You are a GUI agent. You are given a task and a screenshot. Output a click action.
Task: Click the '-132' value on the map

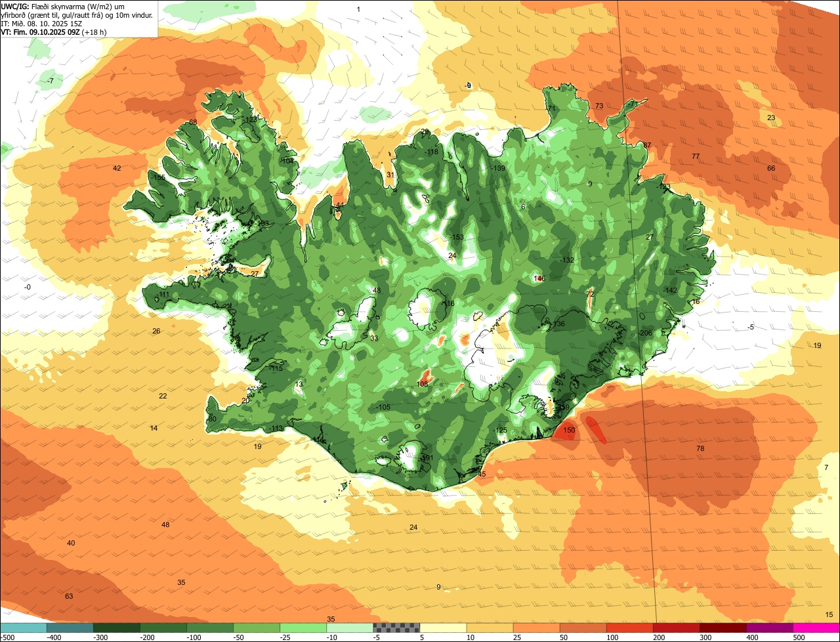pos(567,260)
